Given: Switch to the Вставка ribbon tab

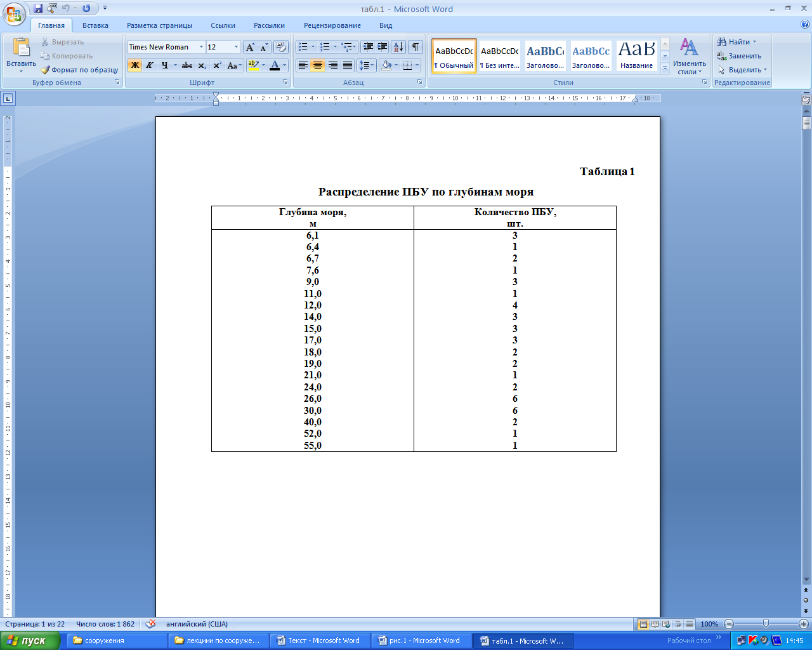Looking at the screenshot, I should 95,25.
